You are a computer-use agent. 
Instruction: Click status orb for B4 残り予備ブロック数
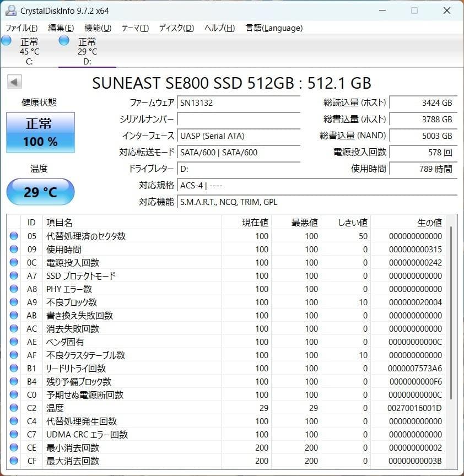(x=14, y=381)
